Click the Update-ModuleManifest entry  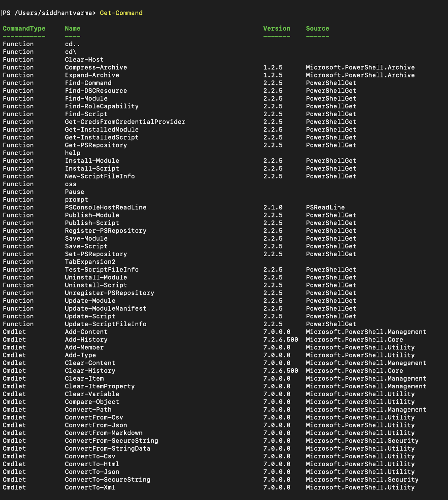pos(106,309)
